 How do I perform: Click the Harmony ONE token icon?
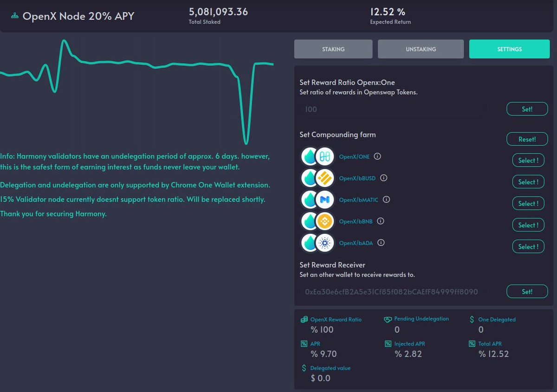click(325, 157)
